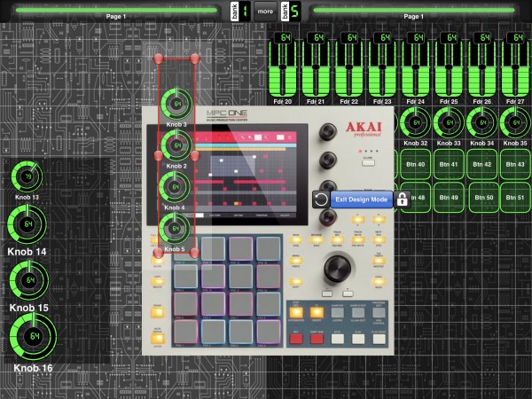
Task: Toggle the Btn 41 pad
Action: (x=449, y=164)
